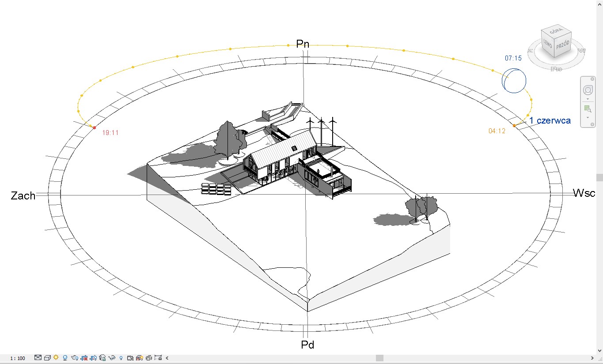Click the W compass letter on ViewCube ring
The width and height of the screenshot is (603, 364).
pos(582,50)
